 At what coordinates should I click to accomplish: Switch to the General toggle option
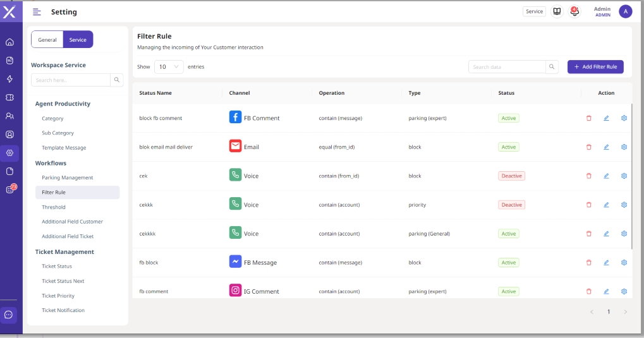pyautogui.click(x=47, y=40)
